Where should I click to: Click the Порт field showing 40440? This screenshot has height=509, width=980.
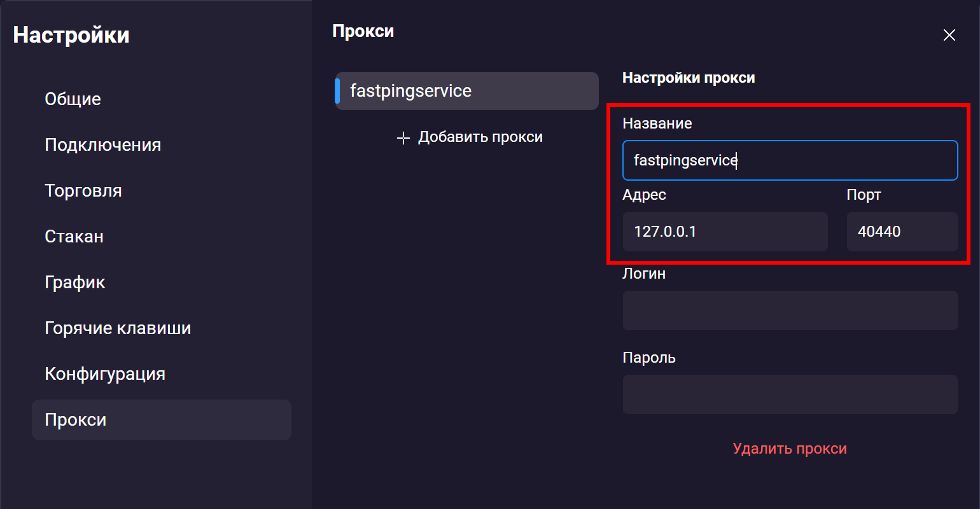click(902, 232)
